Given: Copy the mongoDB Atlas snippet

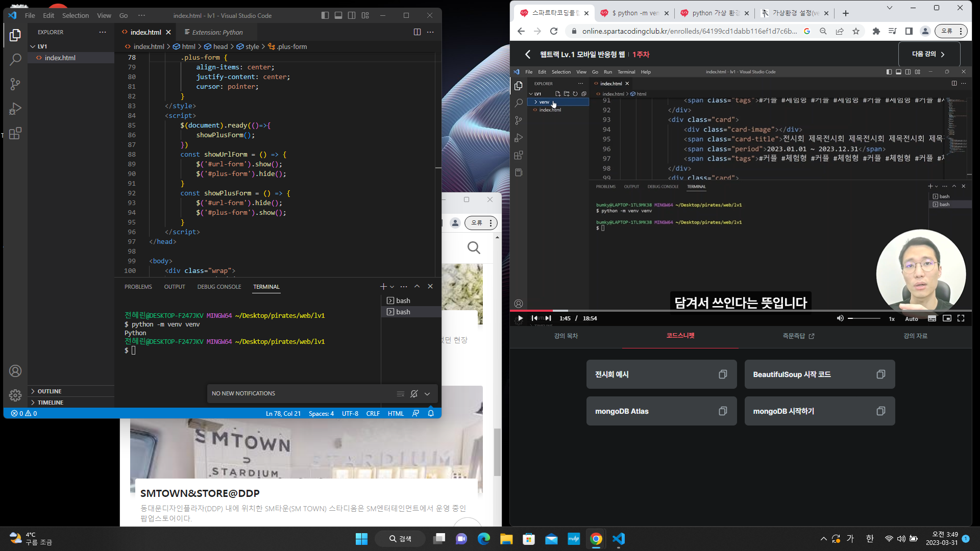Looking at the screenshot, I should coord(723,411).
